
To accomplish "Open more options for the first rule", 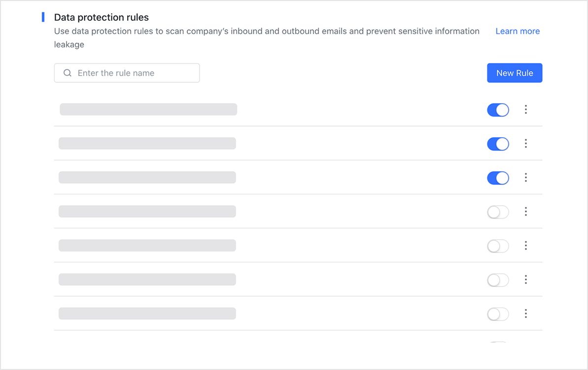I will click(526, 109).
